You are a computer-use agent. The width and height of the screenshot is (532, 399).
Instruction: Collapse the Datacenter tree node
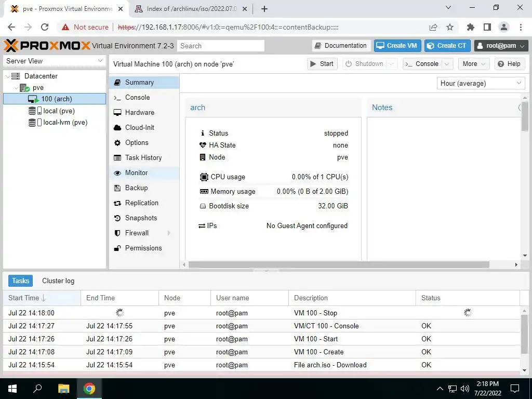tap(7, 76)
